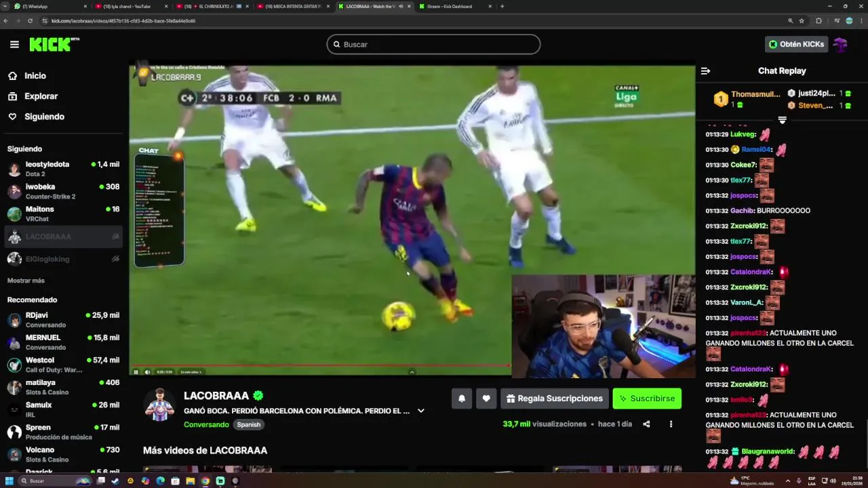This screenshot has width=868, height=488.
Task: Click the Buscar search field
Action: (433, 44)
